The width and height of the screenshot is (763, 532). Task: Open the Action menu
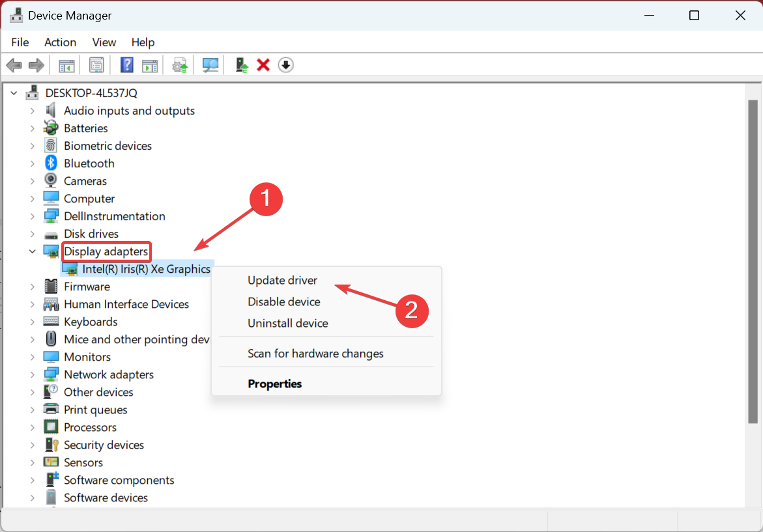point(61,42)
